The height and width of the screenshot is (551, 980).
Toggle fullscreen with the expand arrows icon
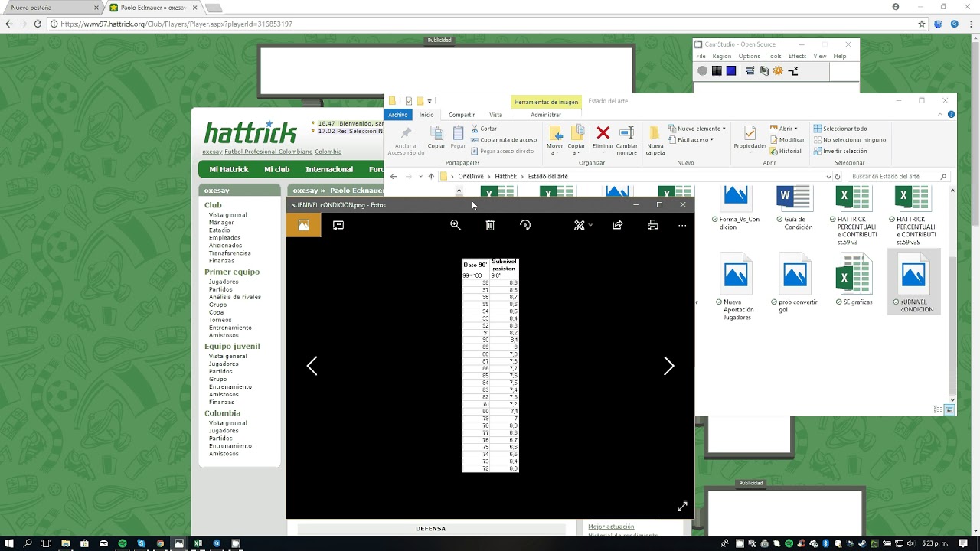[682, 507]
